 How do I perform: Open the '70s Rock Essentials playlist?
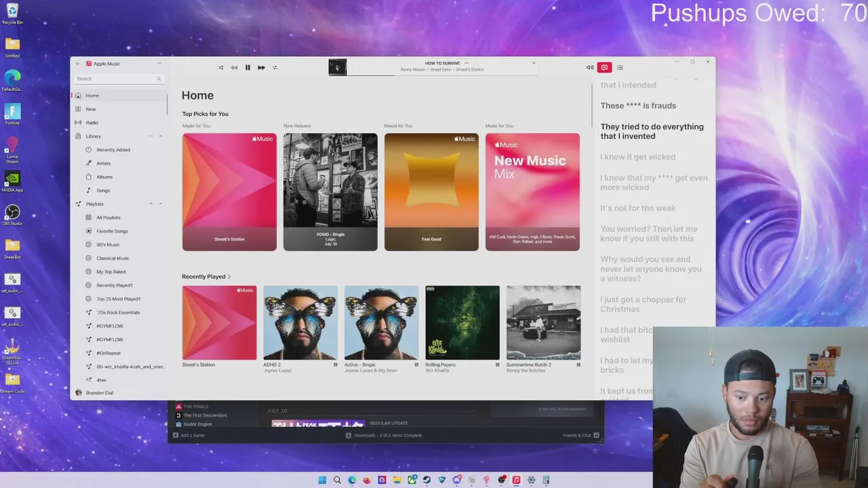[x=119, y=312]
